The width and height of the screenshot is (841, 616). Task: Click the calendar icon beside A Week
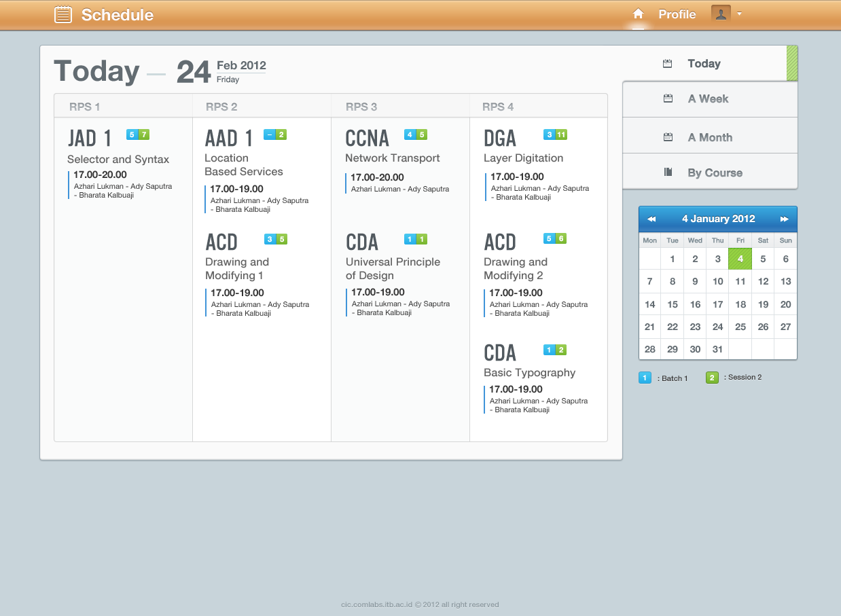click(x=668, y=98)
